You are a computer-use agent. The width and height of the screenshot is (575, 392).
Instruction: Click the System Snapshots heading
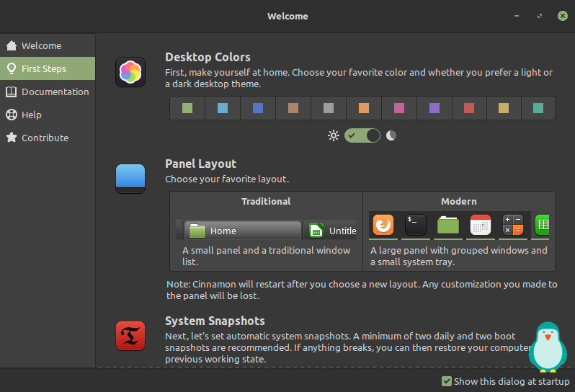(x=215, y=321)
